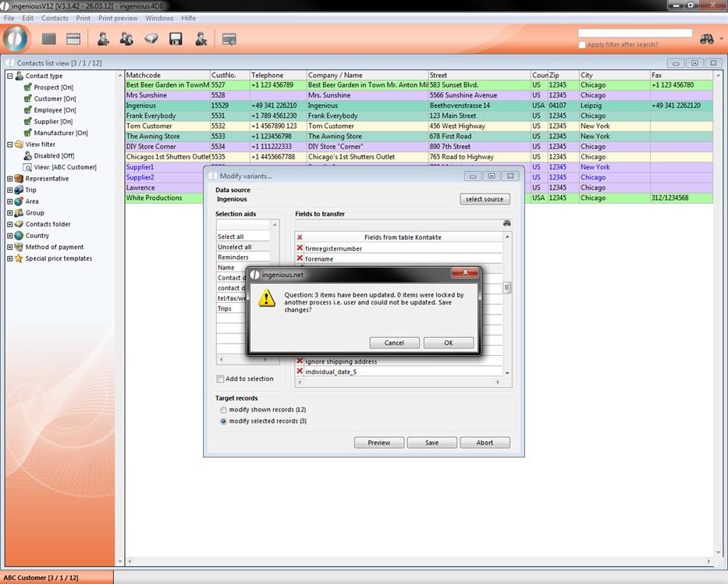Enable the Add to selection checkbox
Viewport: 728px width, 584px height.
tap(221, 379)
